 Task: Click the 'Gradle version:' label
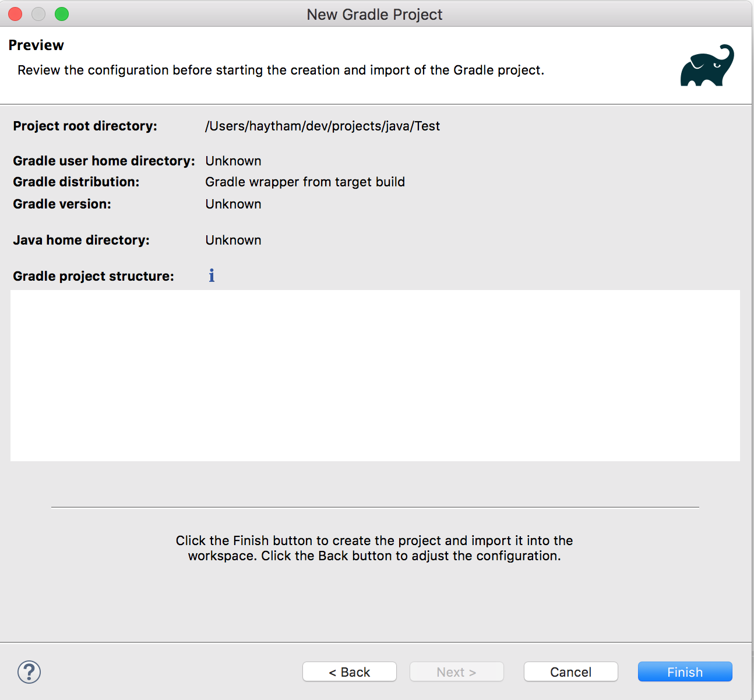[62, 204]
